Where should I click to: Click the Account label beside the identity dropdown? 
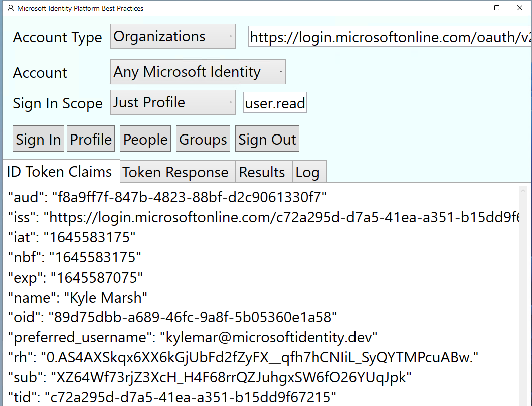coord(40,73)
